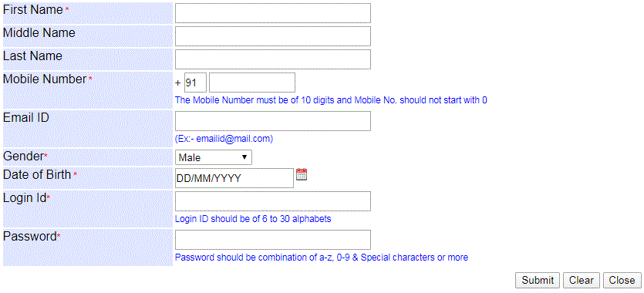Select the Middle Name input field
This screenshot has height=293, width=644.
tap(273, 36)
